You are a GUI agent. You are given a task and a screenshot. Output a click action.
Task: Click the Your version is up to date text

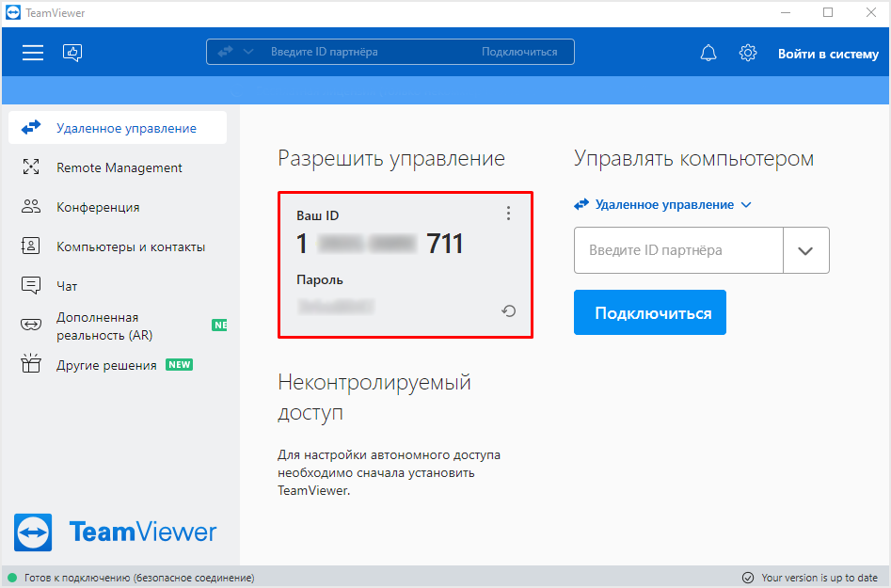819,578
